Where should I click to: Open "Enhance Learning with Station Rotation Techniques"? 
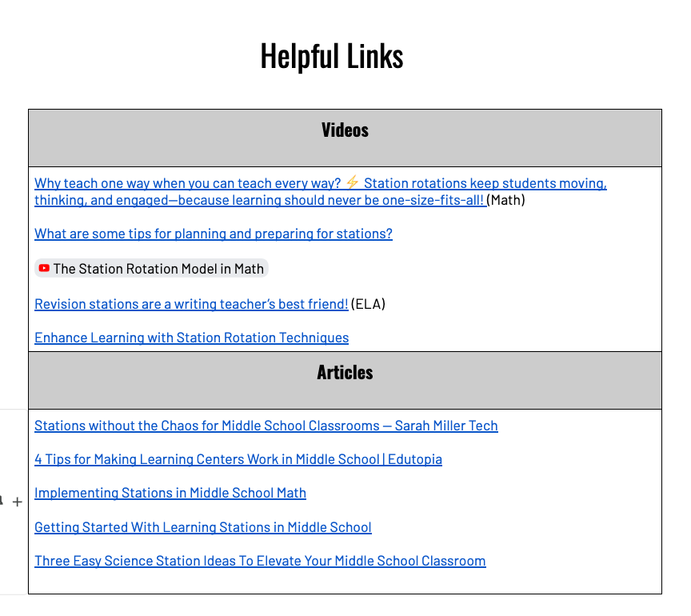[x=191, y=338]
